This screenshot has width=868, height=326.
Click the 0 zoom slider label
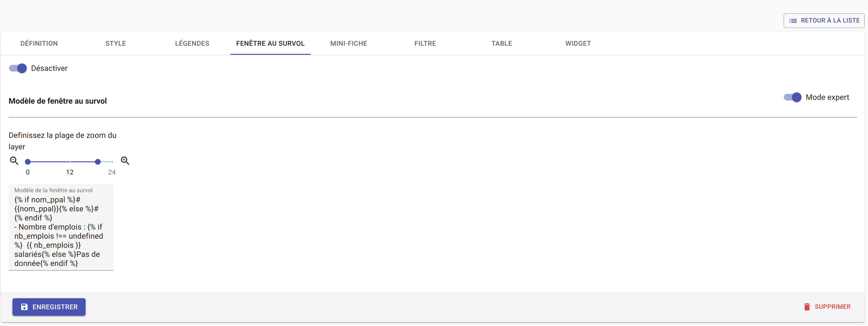28,172
